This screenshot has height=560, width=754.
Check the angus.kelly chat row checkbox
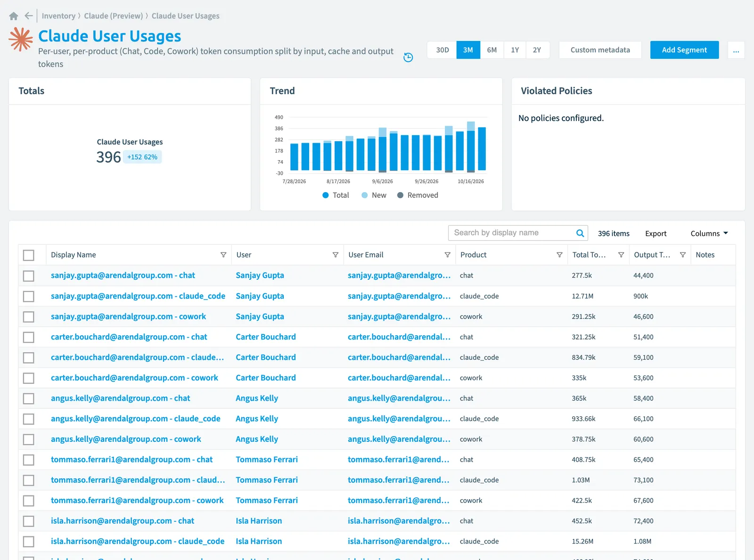[29, 398]
